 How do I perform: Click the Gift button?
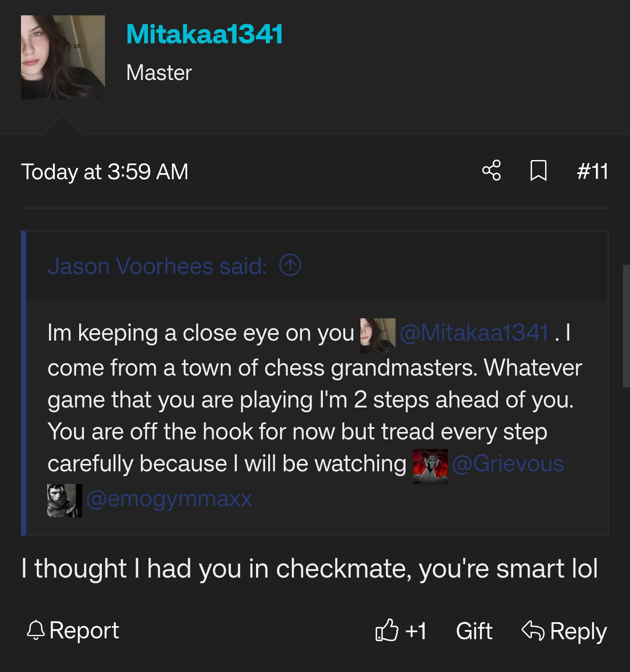tap(474, 631)
